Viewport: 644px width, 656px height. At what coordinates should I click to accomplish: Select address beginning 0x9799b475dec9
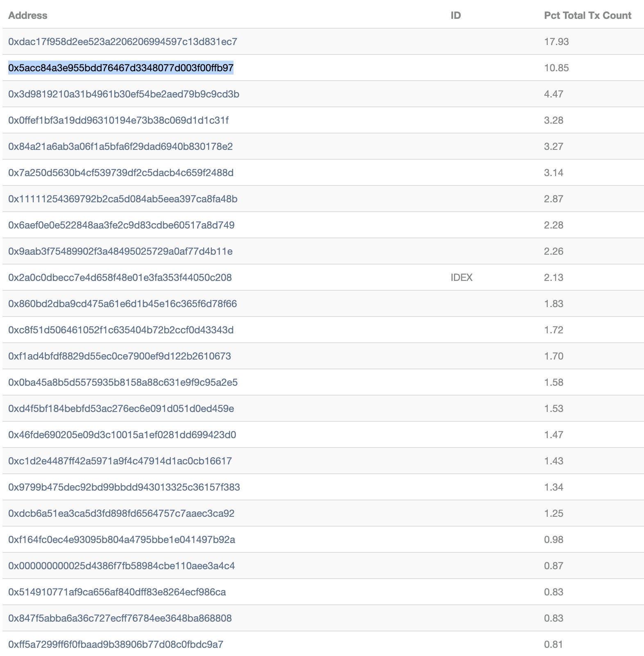coord(124,487)
